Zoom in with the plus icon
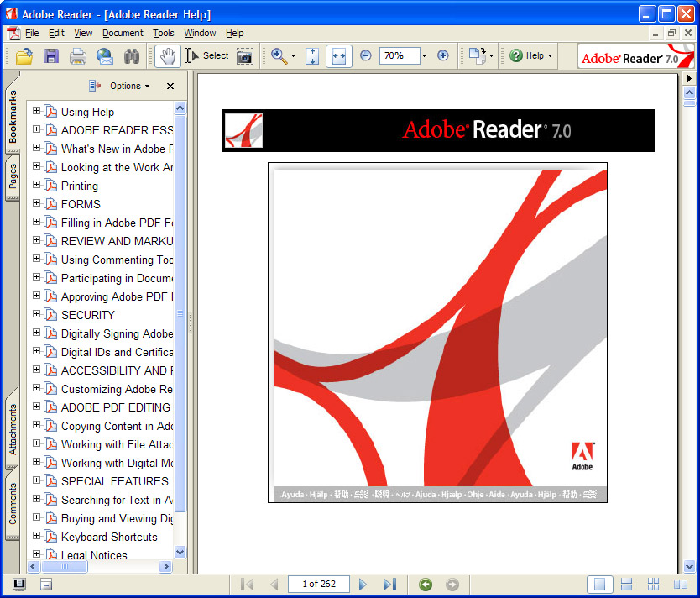This screenshot has width=700, height=598. [x=443, y=55]
